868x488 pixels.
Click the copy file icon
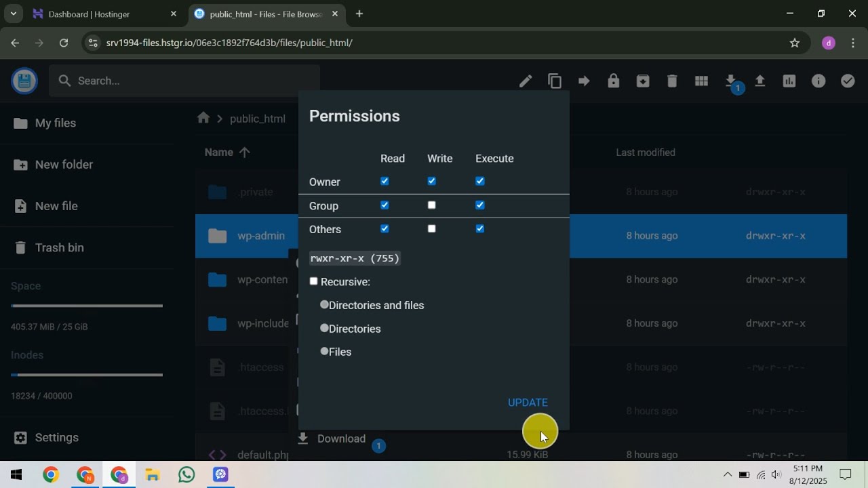[x=555, y=81]
